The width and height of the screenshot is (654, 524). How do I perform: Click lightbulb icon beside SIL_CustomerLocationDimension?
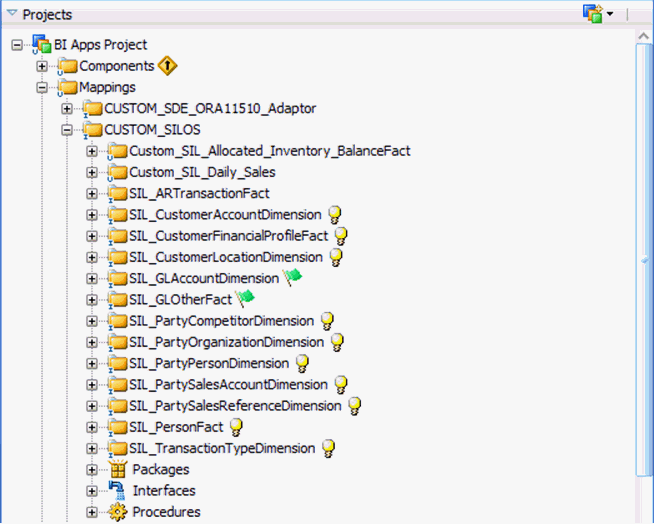pos(336,257)
